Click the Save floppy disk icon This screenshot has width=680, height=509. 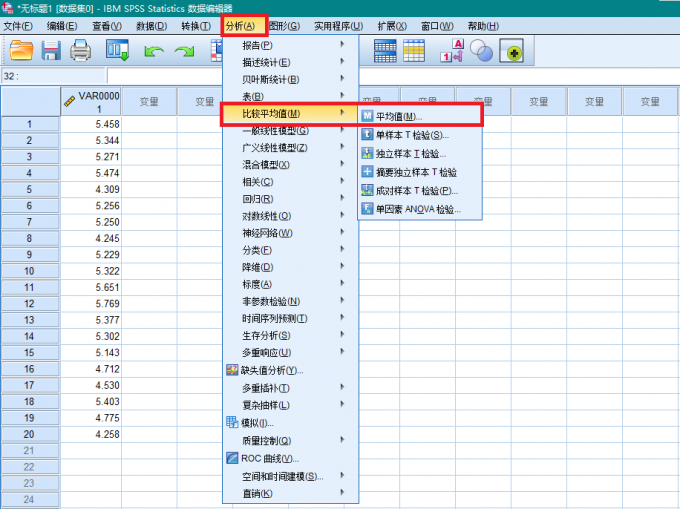click(51, 50)
